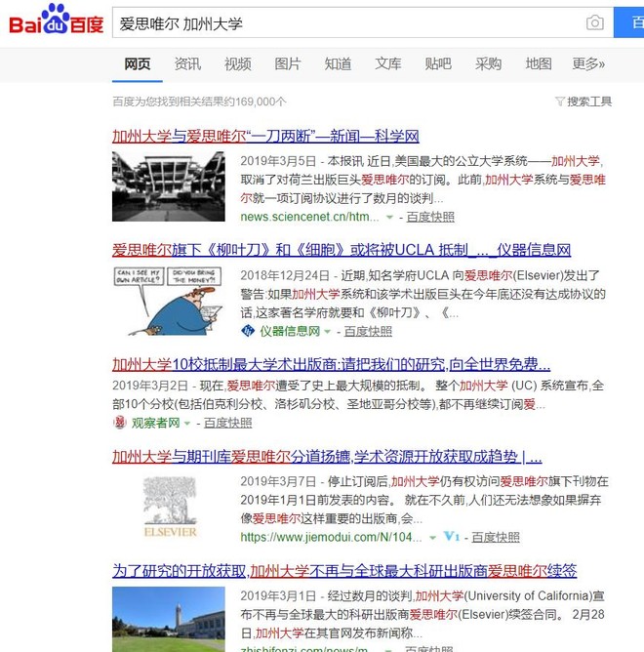Expand dropdown arrow after jiemodui.com URL

(x=432, y=537)
